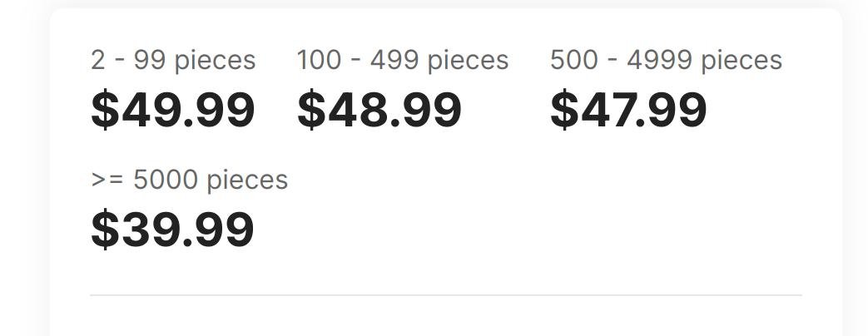Click the >= 5000 pieces tier label
Viewport: 868px width, 336px height.
click(x=189, y=180)
